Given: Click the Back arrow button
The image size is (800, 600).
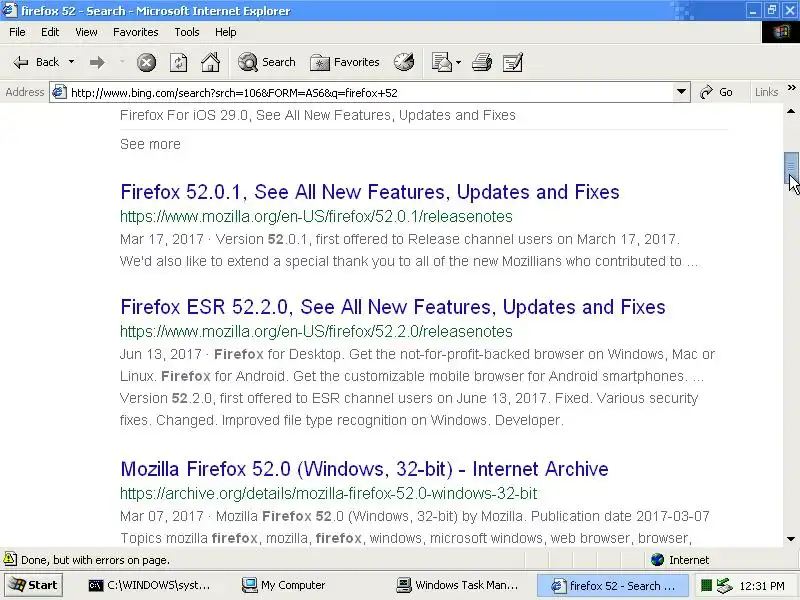Looking at the screenshot, I should pyautogui.click(x=35, y=62).
